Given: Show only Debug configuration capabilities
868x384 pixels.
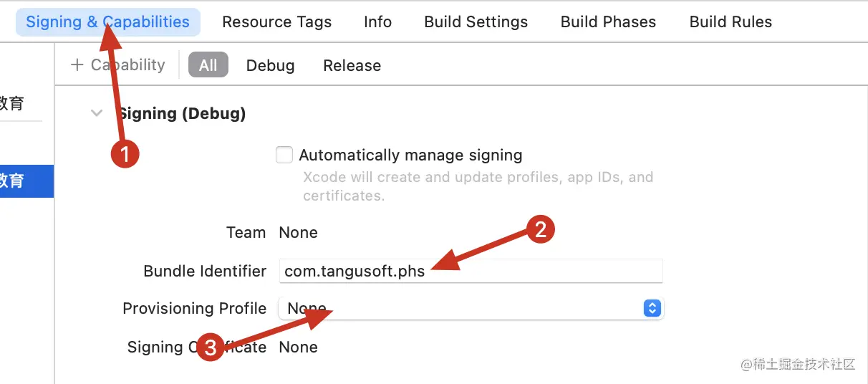Looking at the screenshot, I should [x=270, y=65].
